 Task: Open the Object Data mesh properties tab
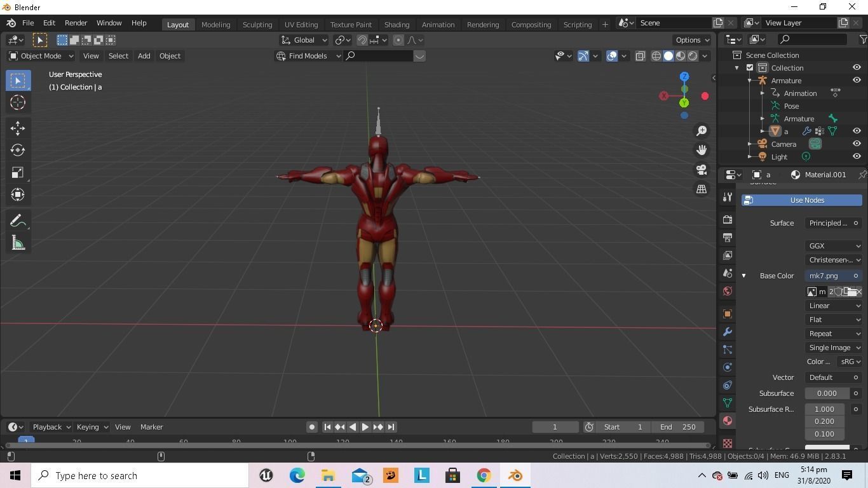click(x=728, y=403)
